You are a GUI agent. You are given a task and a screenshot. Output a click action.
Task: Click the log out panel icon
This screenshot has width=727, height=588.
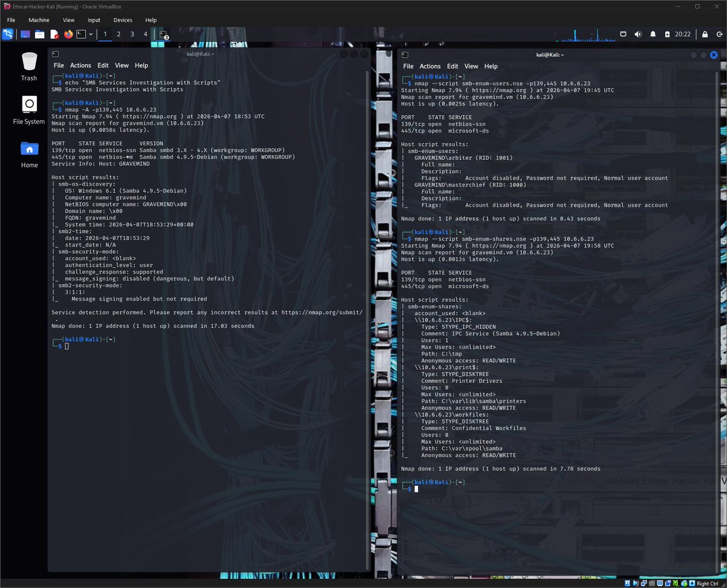(x=719, y=35)
